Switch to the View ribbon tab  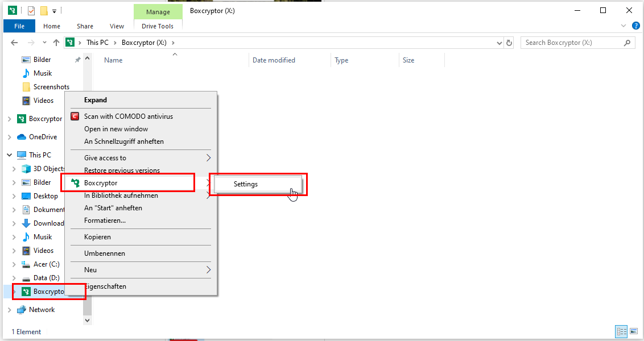[117, 26]
